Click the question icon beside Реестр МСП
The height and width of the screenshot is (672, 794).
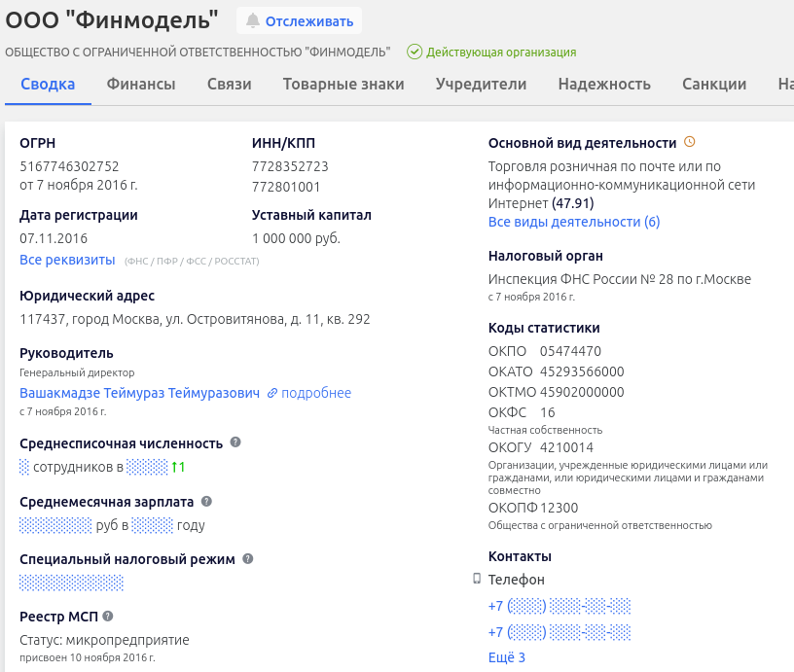108,616
